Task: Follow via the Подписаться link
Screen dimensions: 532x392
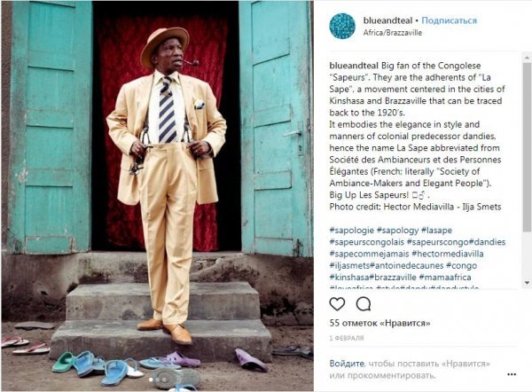Action: 449,20
